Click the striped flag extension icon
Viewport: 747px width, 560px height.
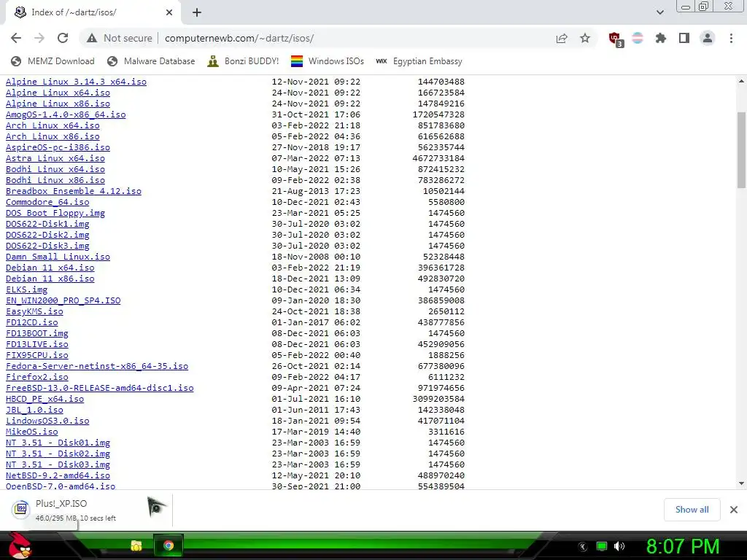click(x=638, y=38)
